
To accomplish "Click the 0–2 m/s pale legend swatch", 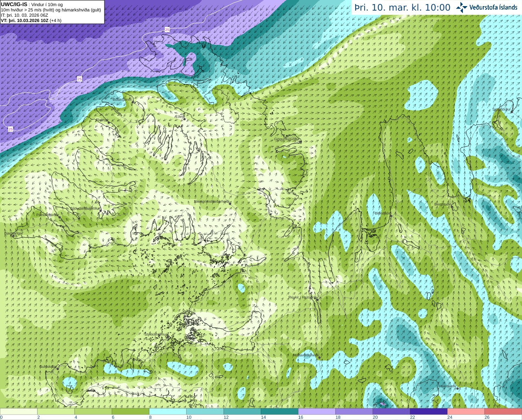I will 19,411.
